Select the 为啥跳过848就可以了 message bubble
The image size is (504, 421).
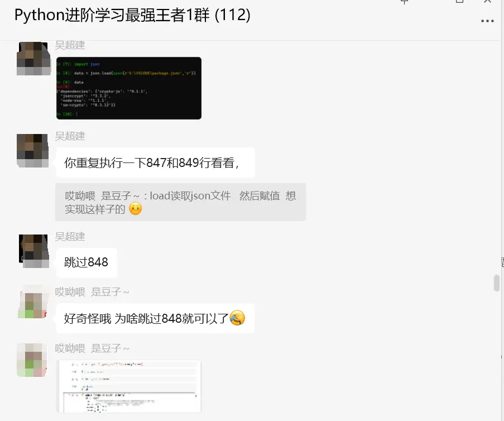click(x=155, y=318)
